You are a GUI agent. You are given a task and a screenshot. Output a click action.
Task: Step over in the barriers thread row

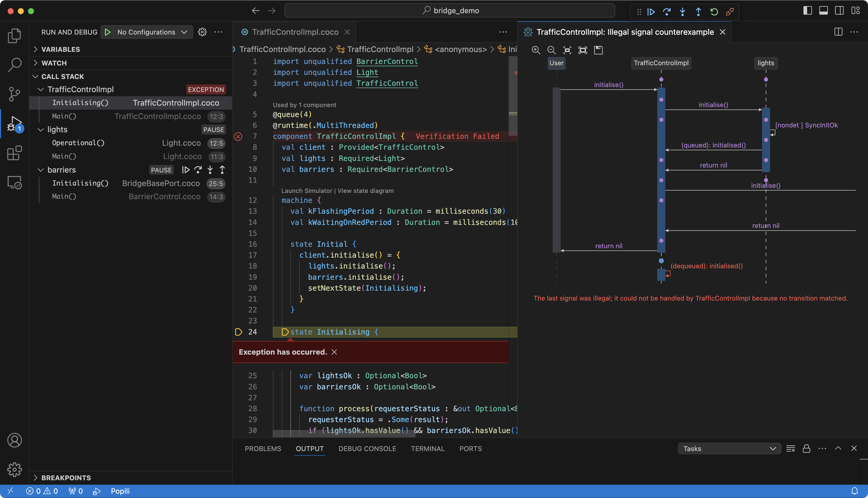tap(198, 170)
